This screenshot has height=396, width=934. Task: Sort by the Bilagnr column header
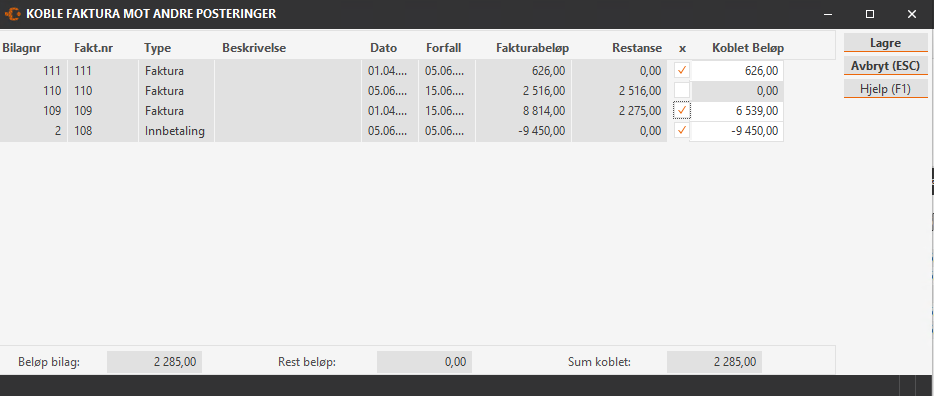[21, 48]
